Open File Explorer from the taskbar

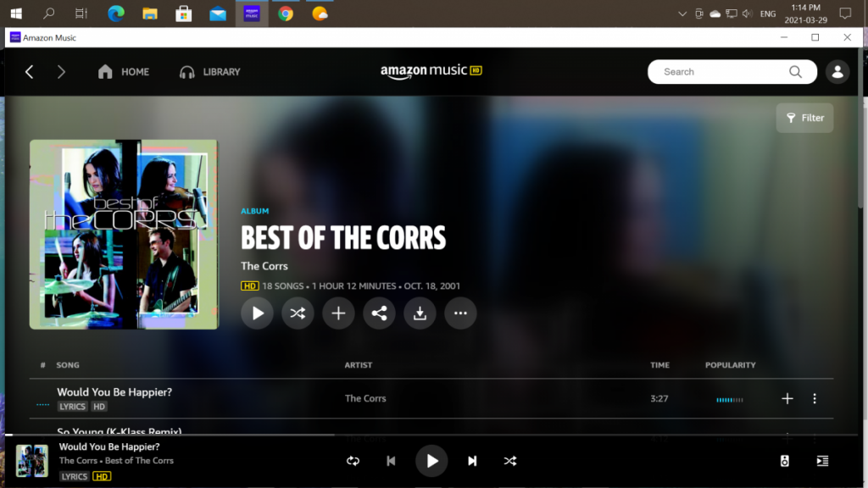(150, 14)
